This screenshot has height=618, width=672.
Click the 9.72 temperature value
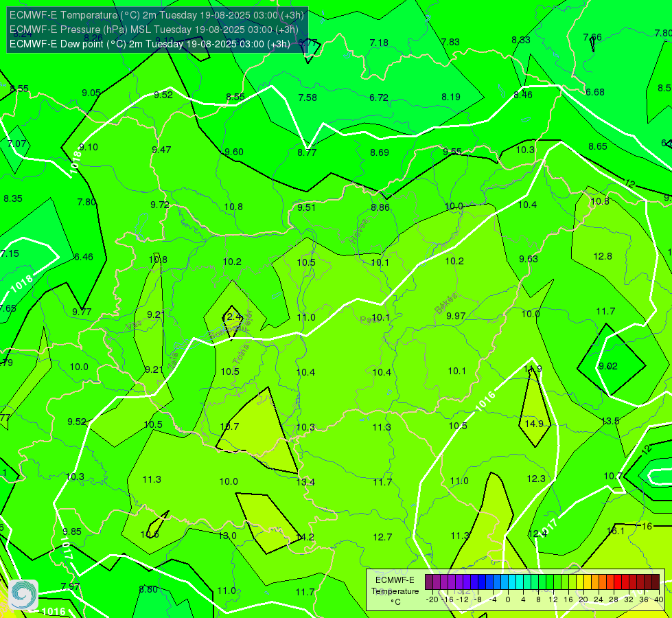160,205
